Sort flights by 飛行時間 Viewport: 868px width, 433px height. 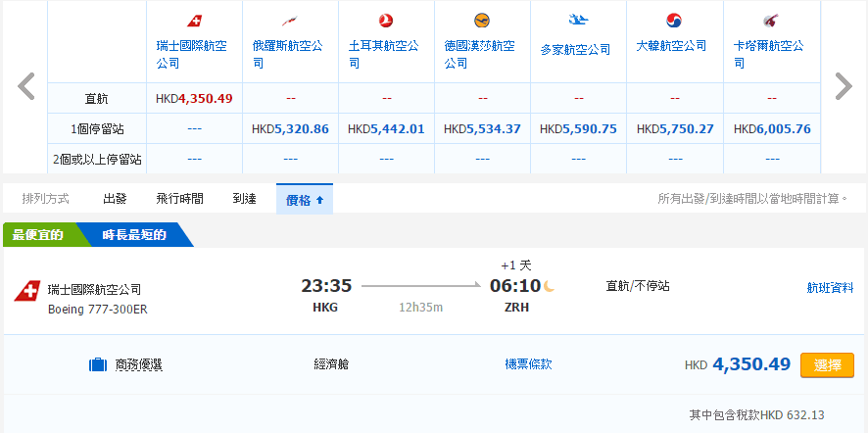point(179,199)
